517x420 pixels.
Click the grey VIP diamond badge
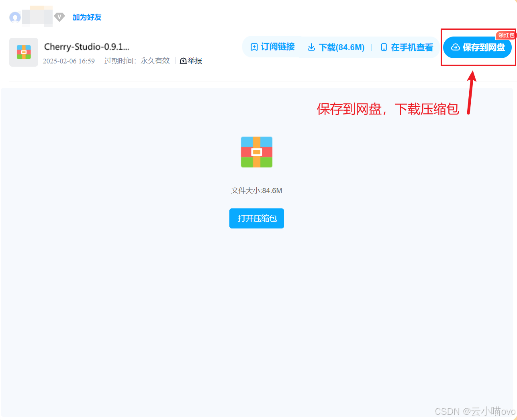[x=59, y=17]
